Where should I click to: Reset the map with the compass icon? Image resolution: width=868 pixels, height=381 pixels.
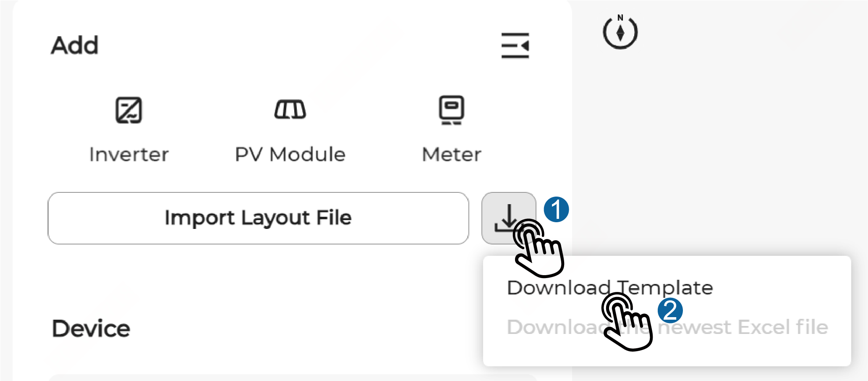point(620,32)
